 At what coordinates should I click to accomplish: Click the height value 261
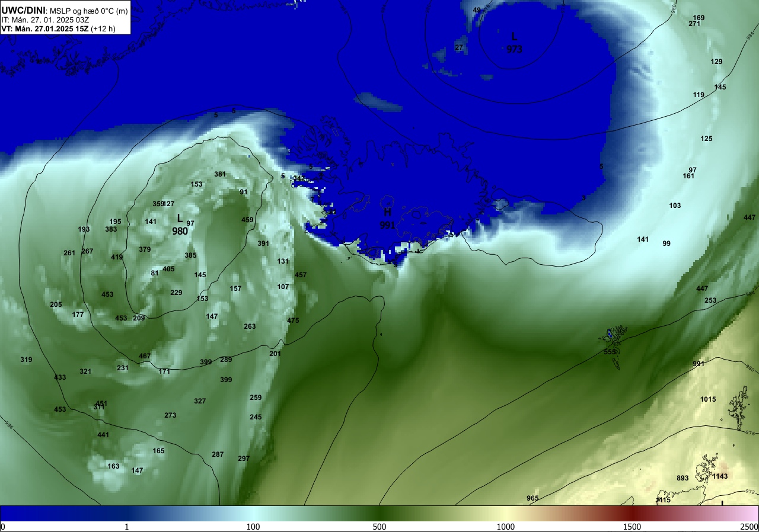coord(69,253)
